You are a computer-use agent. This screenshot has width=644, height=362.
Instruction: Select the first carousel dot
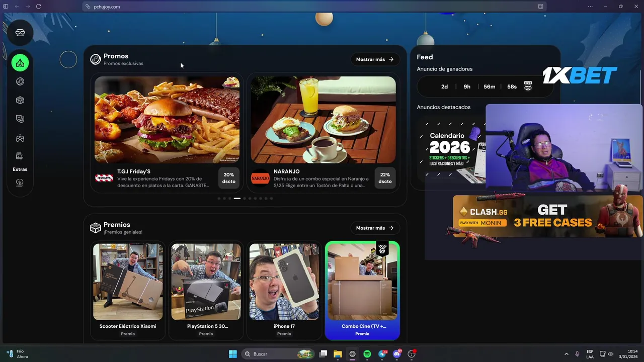click(x=219, y=199)
